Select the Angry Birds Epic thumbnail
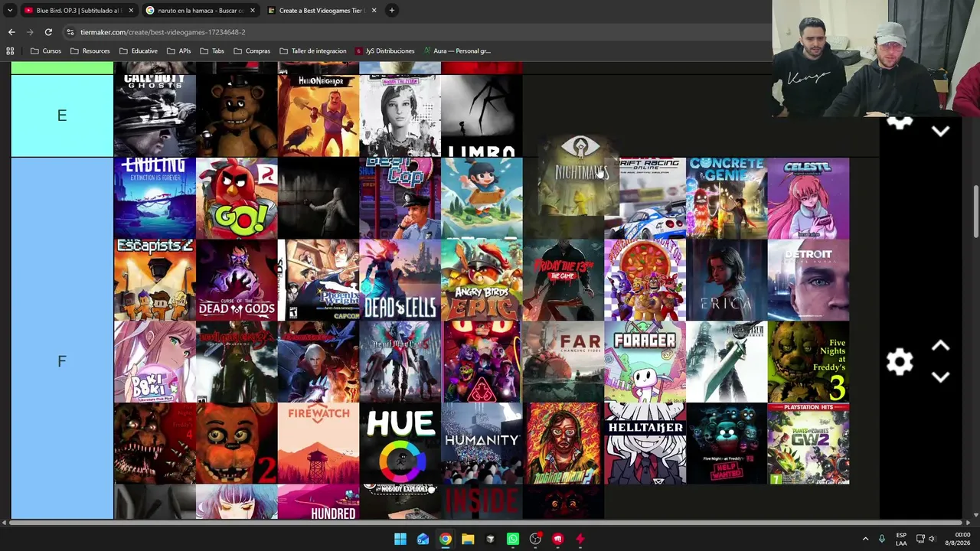The width and height of the screenshot is (980, 551). click(482, 280)
